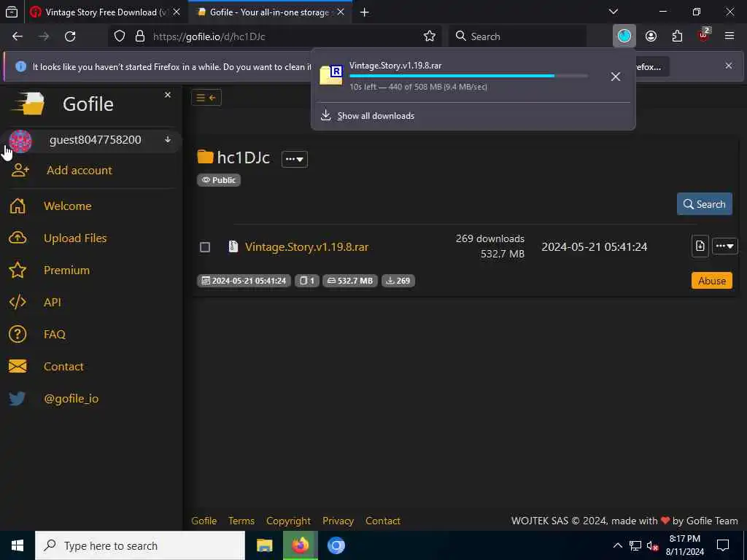This screenshot has width=747, height=560.
Task: Close the Gofile sidebar with X
Action: (168, 95)
